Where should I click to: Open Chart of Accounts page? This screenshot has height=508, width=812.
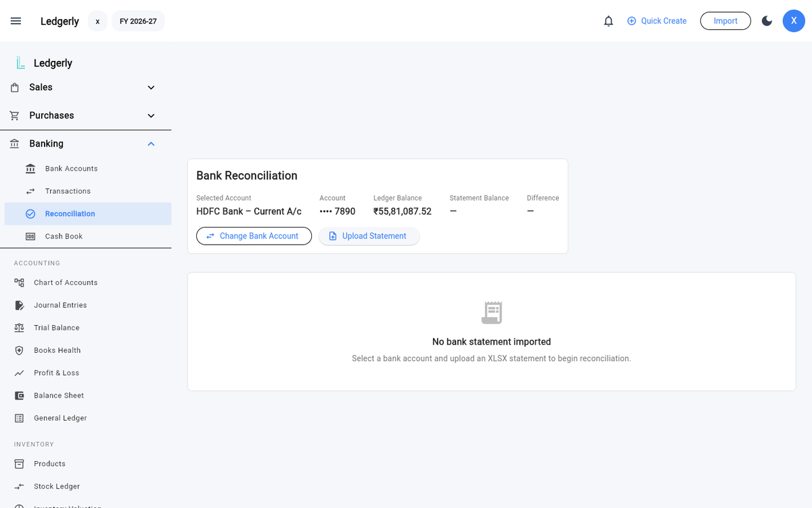tap(86, 282)
